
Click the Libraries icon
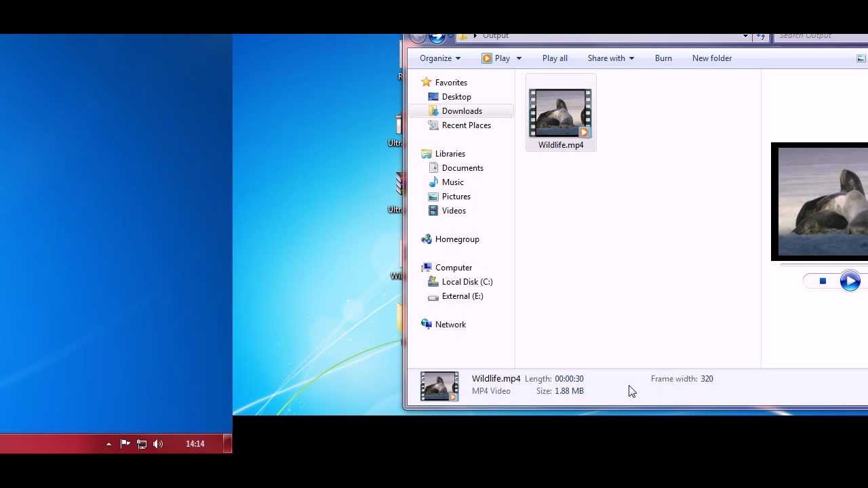click(x=426, y=154)
